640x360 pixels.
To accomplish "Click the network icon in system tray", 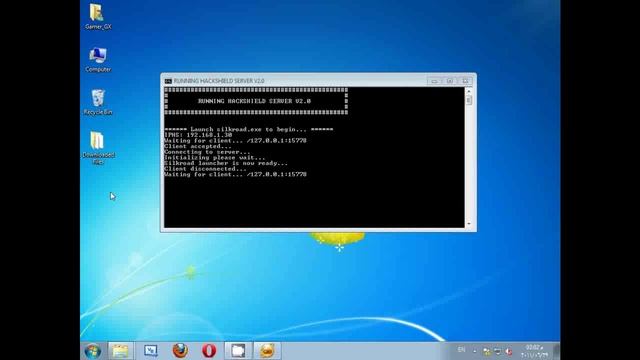I will [x=497, y=351].
